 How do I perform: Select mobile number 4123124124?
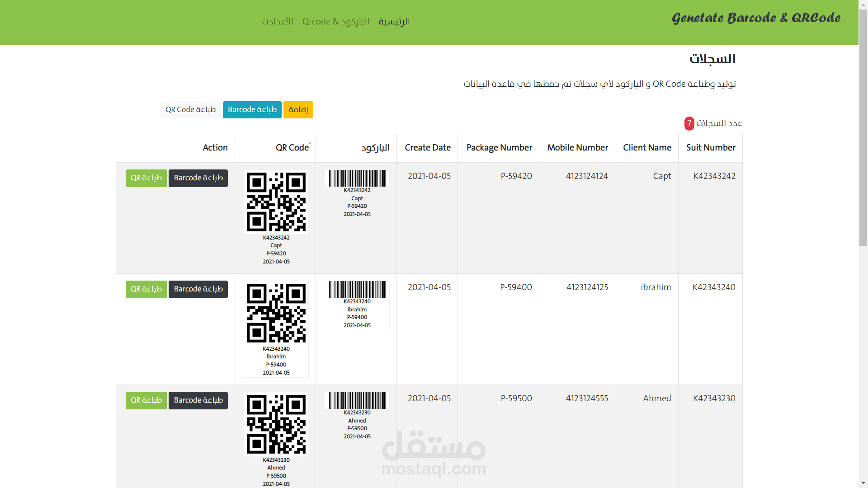click(x=587, y=176)
